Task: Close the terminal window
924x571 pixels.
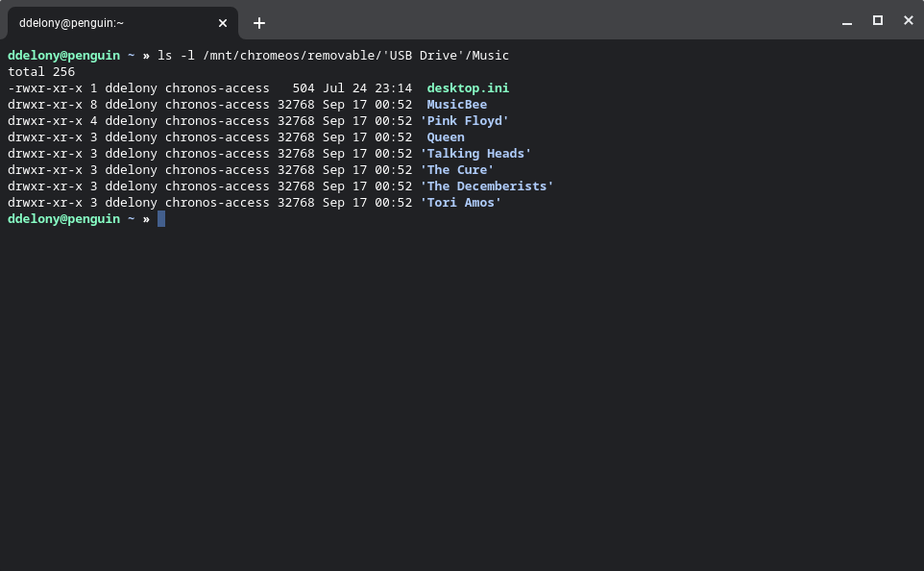Action: [908, 19]
